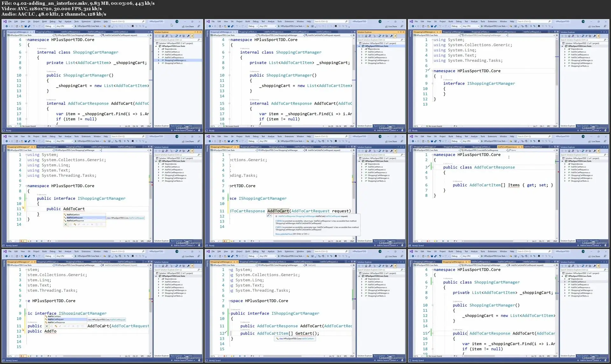Image resolution: width=611 pixels, height=364 pixels.
Task: Click the screwdriver quick-actions icon under AddToCart
Action: point(269,216)
